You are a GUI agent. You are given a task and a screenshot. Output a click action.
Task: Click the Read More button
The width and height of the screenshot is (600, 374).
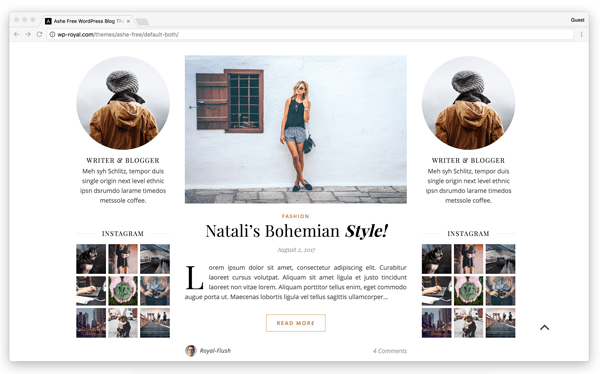tap(296, 323)
